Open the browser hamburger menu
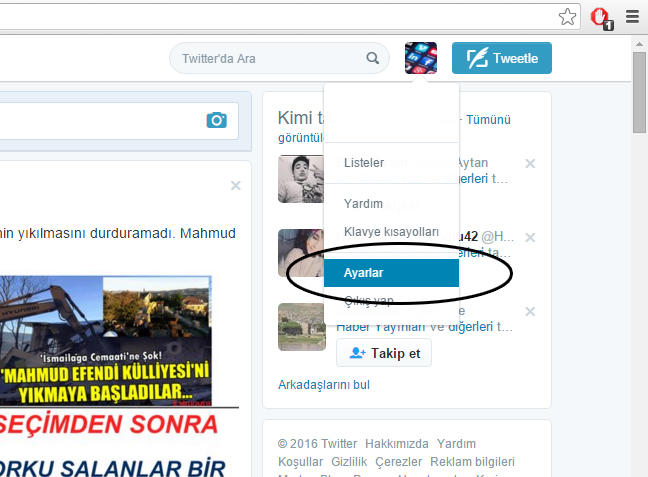 click(632, 17)
